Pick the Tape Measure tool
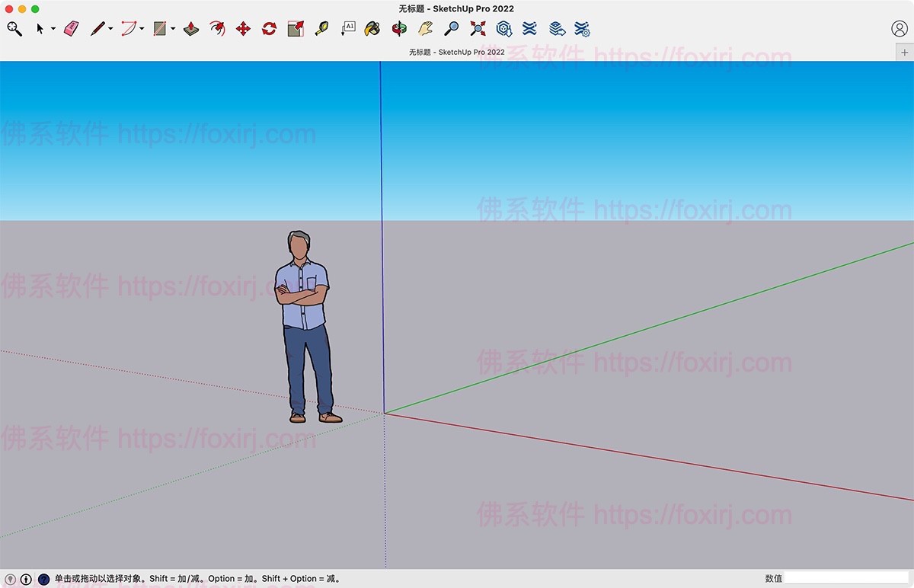Image resolution: width=914 pixels, height=588 pixels. pyautogui.click(x=321, y=28)
